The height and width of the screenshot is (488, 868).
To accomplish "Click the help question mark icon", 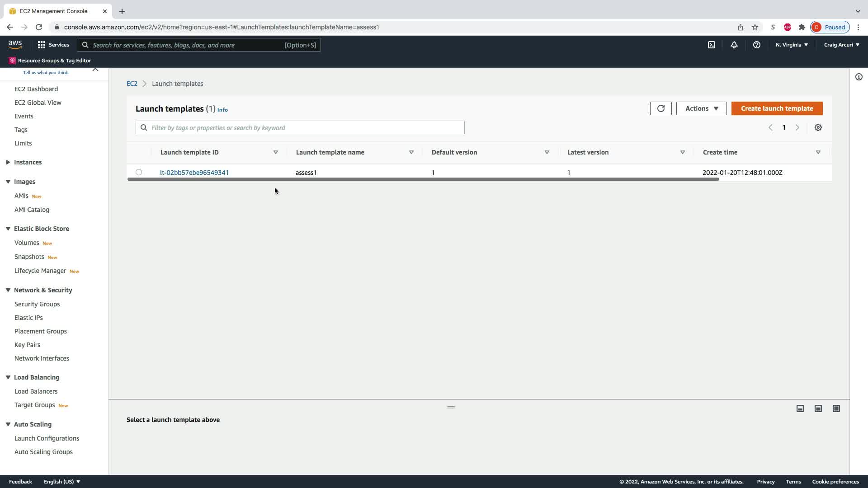I will pyautogui.click(x=756, y=45).
